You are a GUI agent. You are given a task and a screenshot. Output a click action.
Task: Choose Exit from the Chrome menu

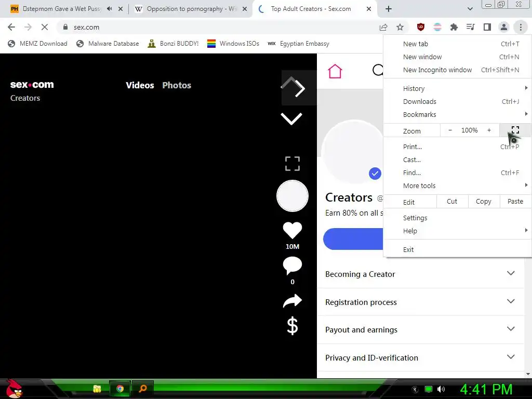coord(457,249)
